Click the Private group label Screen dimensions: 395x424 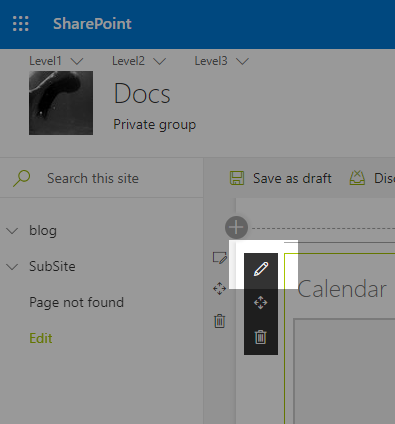155,125
